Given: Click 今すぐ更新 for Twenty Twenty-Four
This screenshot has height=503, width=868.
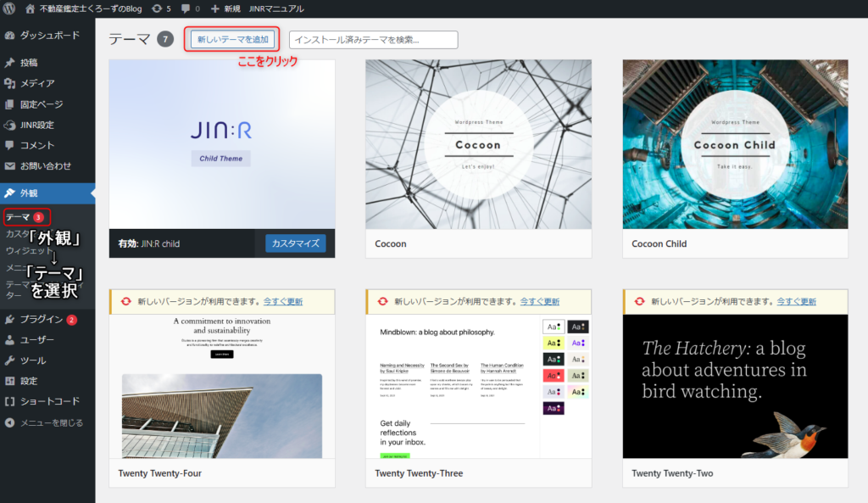Looking at the screenshot, I should pos(283,301).
